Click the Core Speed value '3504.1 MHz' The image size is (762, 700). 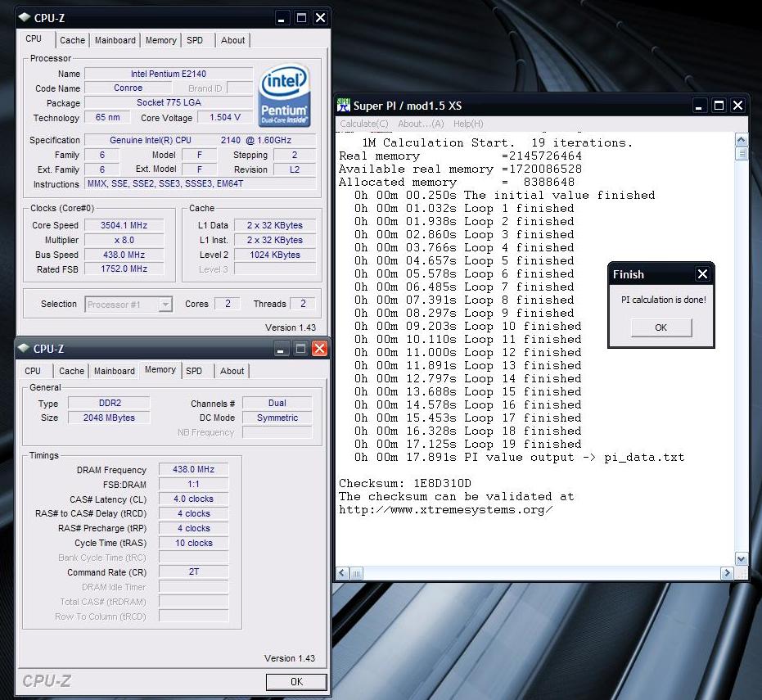pos(124,226)
